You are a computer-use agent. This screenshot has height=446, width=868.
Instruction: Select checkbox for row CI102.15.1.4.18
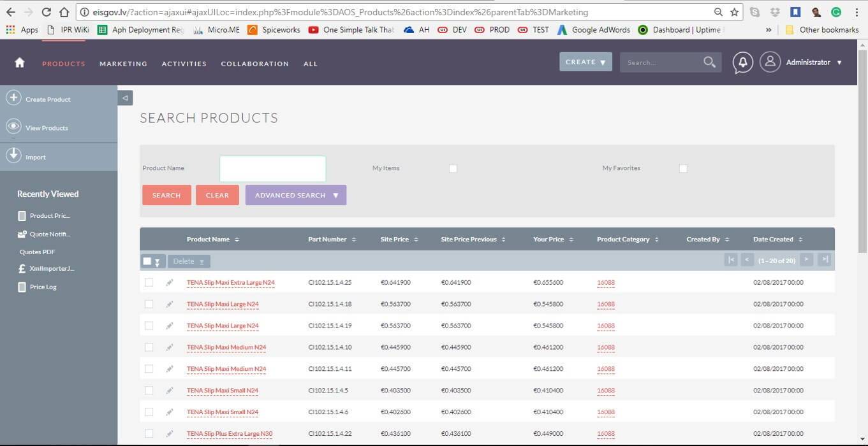pos(149,304)
